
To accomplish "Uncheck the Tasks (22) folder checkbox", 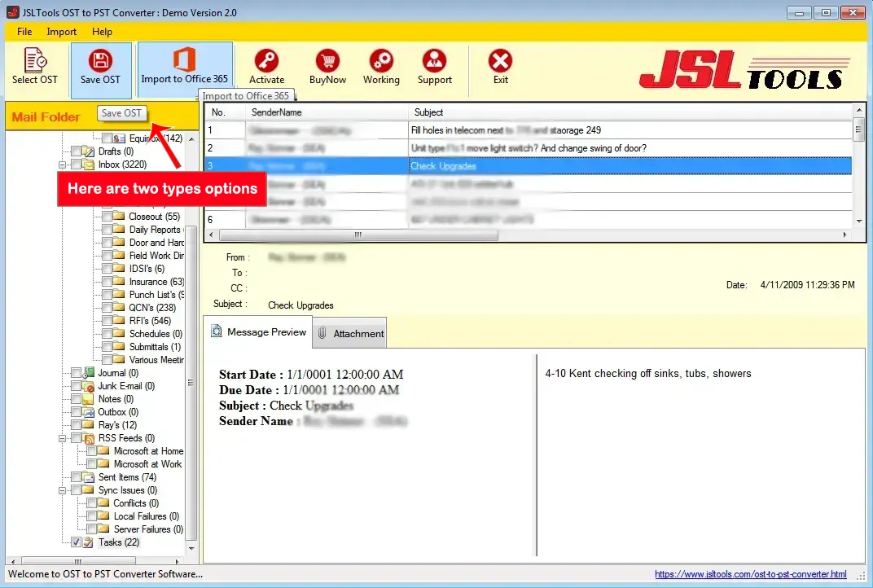I will tap(76, 542).
